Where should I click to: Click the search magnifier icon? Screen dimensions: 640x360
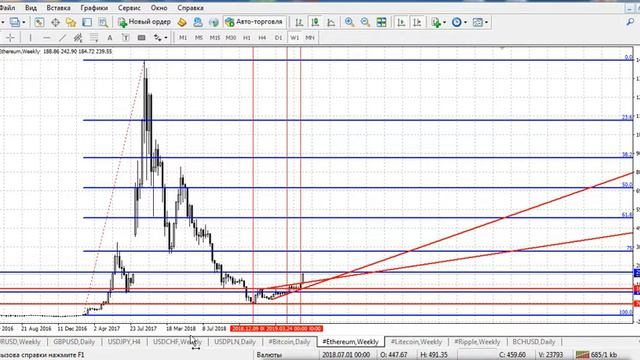(x=631, y=22)
